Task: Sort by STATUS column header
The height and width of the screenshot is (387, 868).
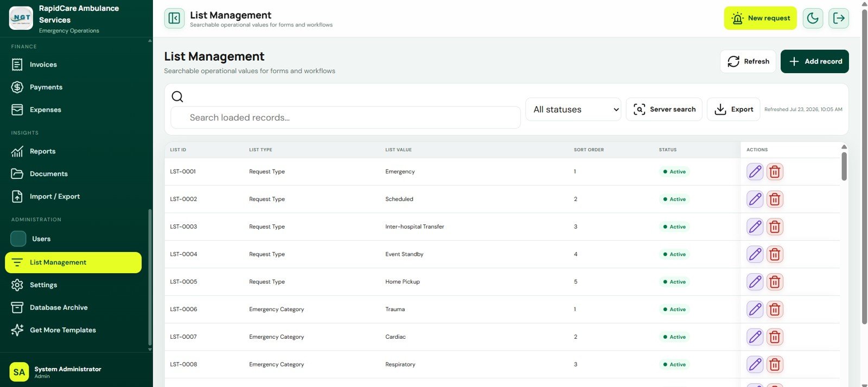Action: 667,150
